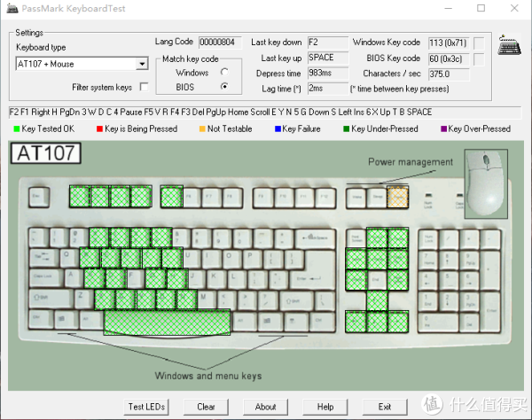Viewport: 532px width, 420px height.
Task: Click the Caps Lock key on keyboard image
Action: (x=46, y=279)
